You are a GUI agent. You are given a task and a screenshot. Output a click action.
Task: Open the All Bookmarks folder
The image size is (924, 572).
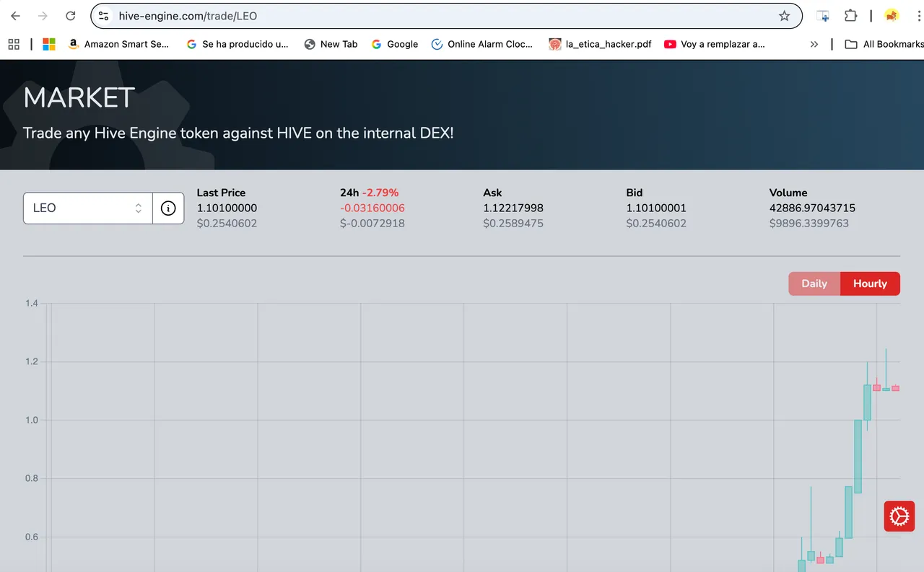[x=884, y=44]
